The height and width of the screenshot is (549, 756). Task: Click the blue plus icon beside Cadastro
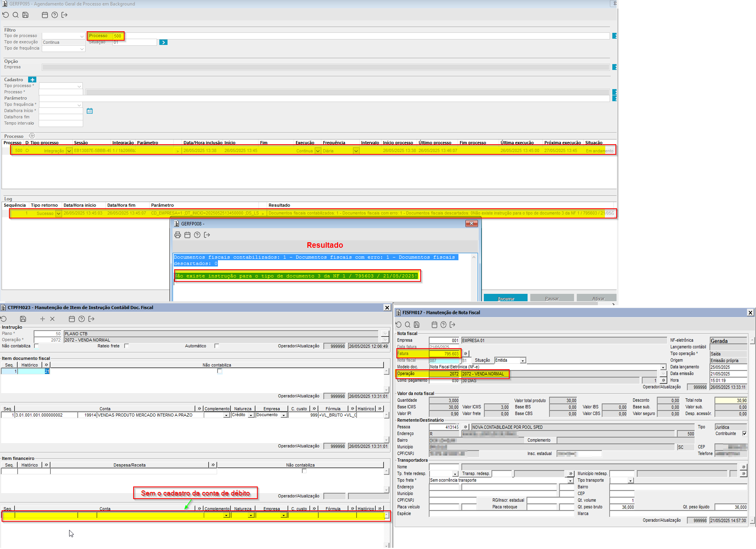[32, 80]
